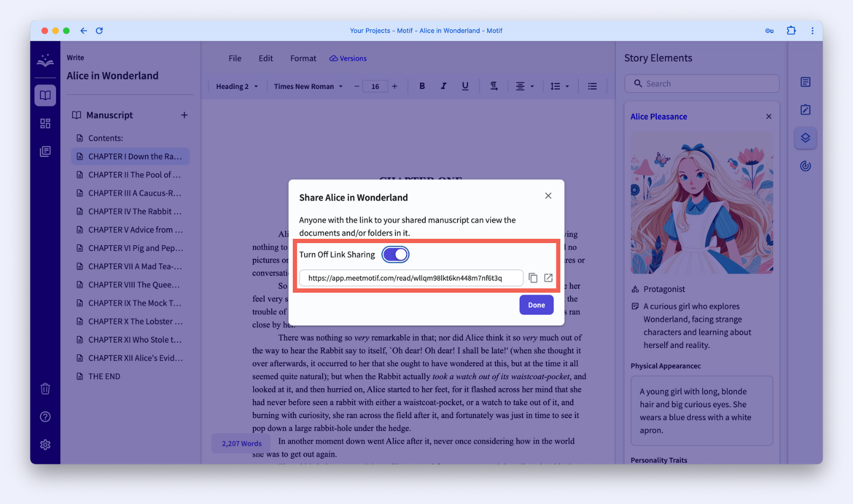Open the line spacing dropdown
Viewport: 853px width, 504px height.
pyautogui.click(x=560, y=86)
